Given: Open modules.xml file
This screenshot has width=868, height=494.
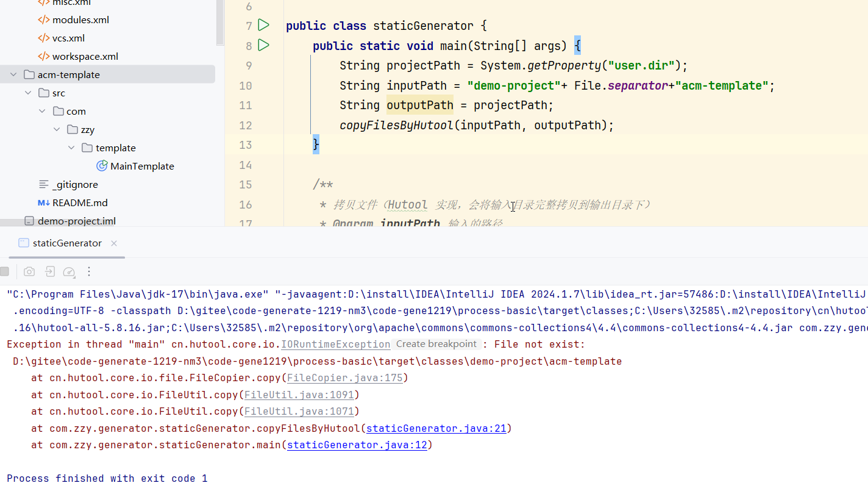Looking at the screenshot, I should pos(80,20).
